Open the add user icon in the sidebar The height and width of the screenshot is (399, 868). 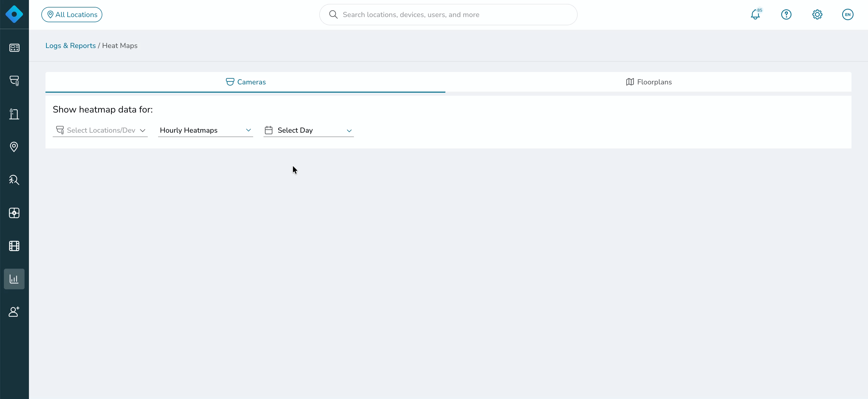pos(14,312)
